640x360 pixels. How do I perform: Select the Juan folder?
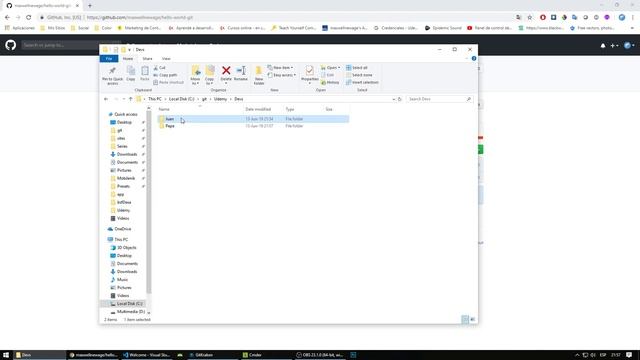[x=253, y=119]
